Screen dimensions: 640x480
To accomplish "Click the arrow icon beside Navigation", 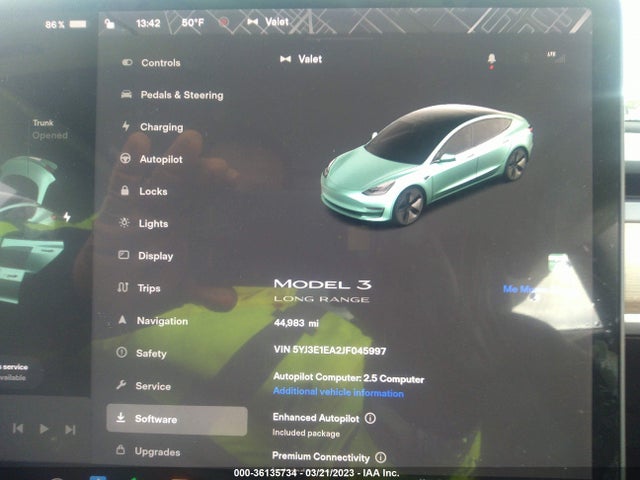I will (x=122, y=320).
